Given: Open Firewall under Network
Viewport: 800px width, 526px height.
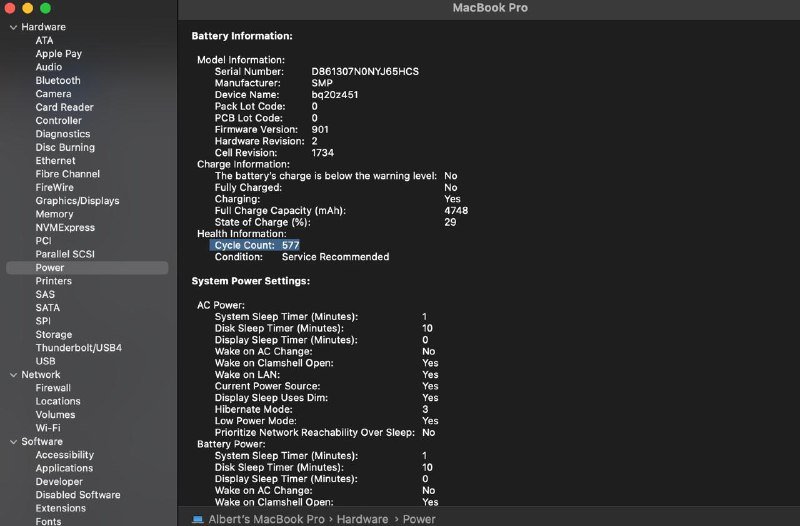Looking at the screenshot, I should pos(53,388).
